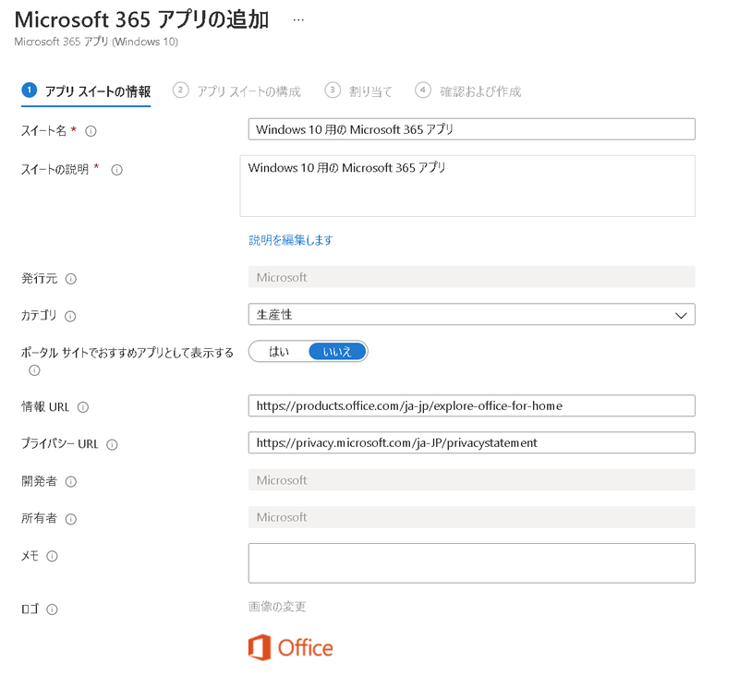Screen dimensions: 739x700
Task: Click the 画像の変更 link
Action: click(x=277, y=606)
